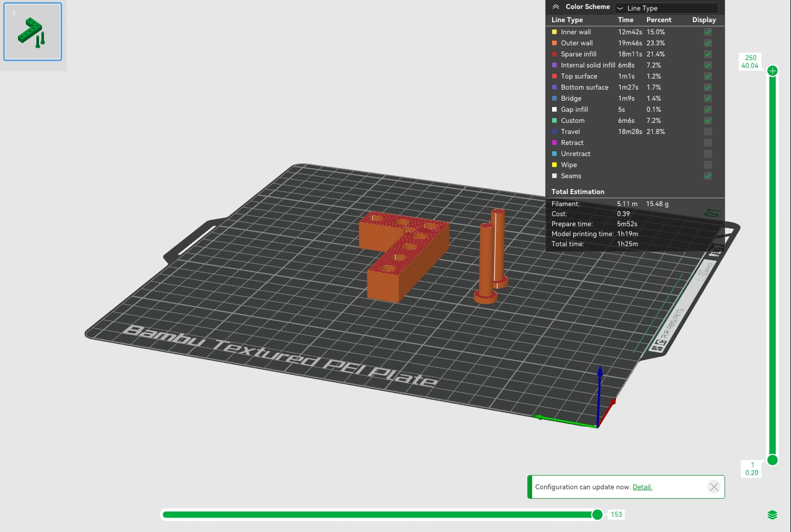Select plate 1 thumbnail
Image resolution: width=791 pixels, height=532 pixels.
coord(33,32)
